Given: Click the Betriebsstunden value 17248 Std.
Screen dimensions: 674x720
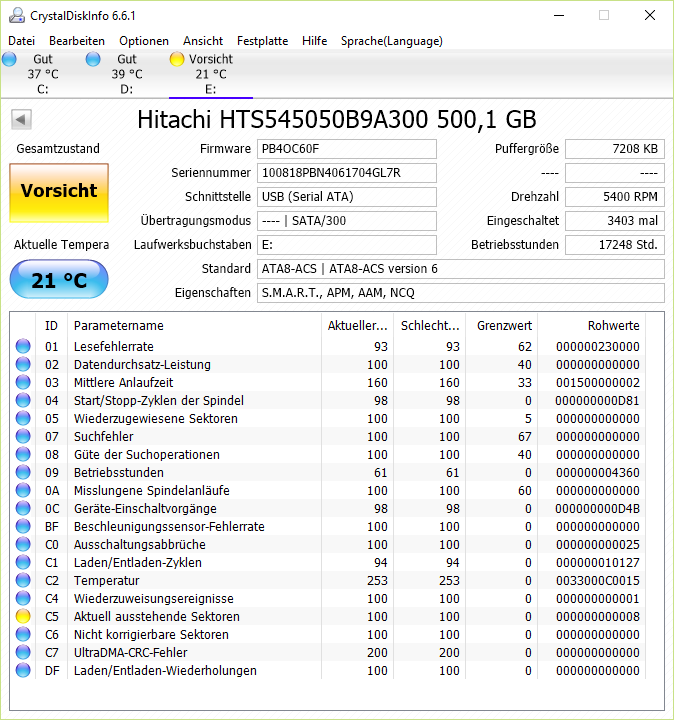Looking at the screenshot, I should [615, 244].
